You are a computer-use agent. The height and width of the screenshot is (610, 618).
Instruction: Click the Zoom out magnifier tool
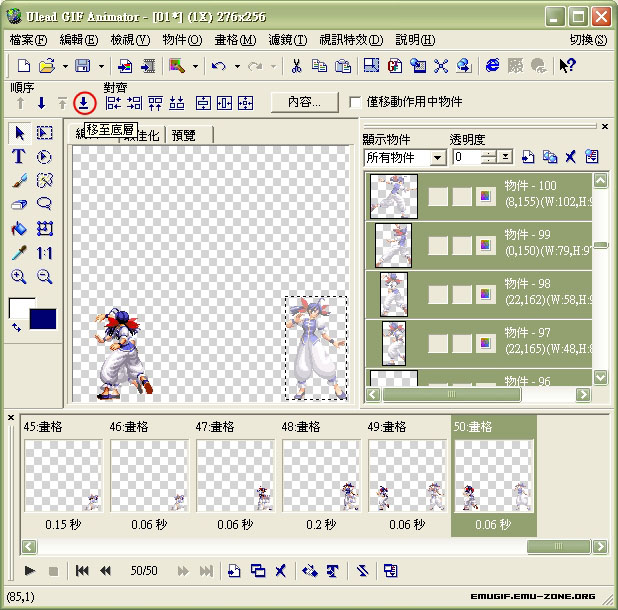click(x=44, y=277)
